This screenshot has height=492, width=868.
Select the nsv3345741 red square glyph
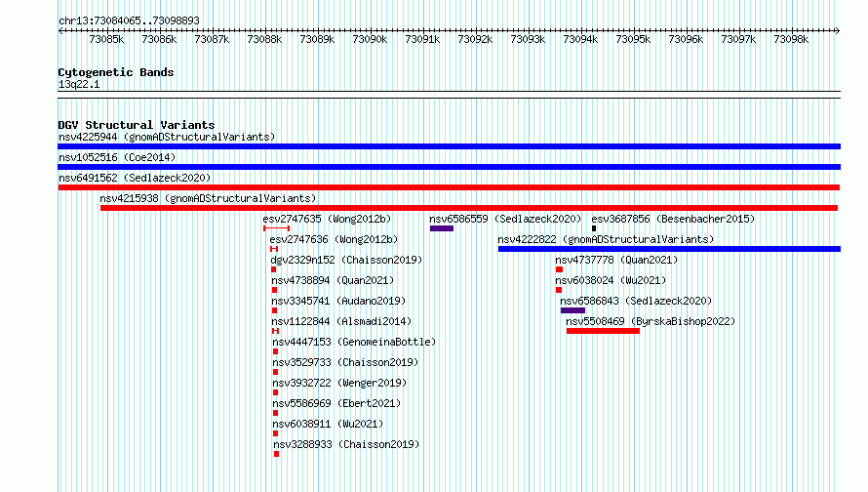pos(275,310)
